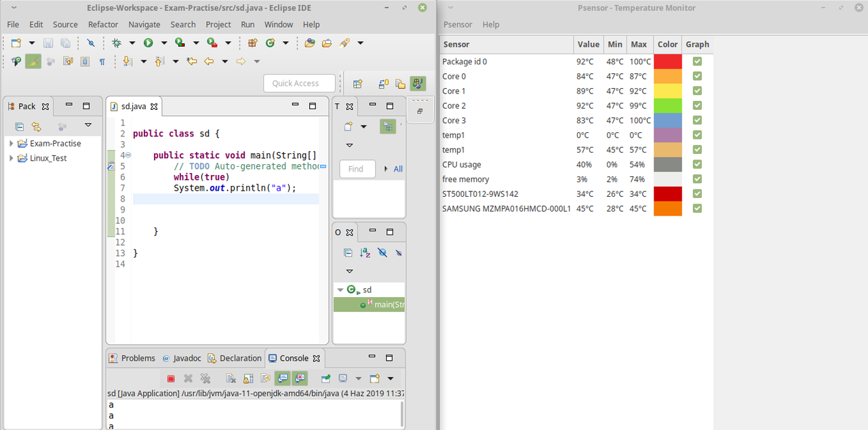Click the Coverage run icon
This screenshot has height=430, width=868.
180,43
